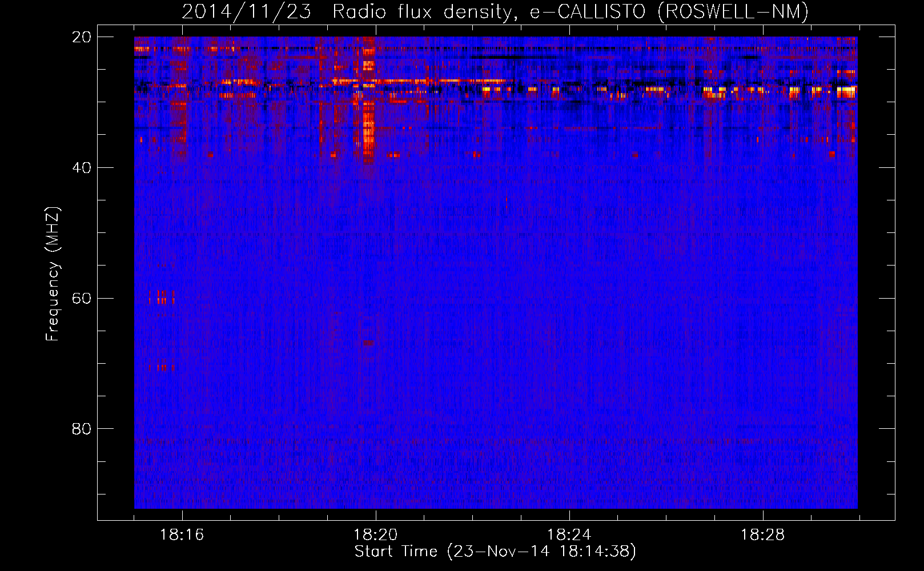Click the plot title '2014/11/23 Radio flux density'
The width and height of the screenshot is (924, 571).
495,11
